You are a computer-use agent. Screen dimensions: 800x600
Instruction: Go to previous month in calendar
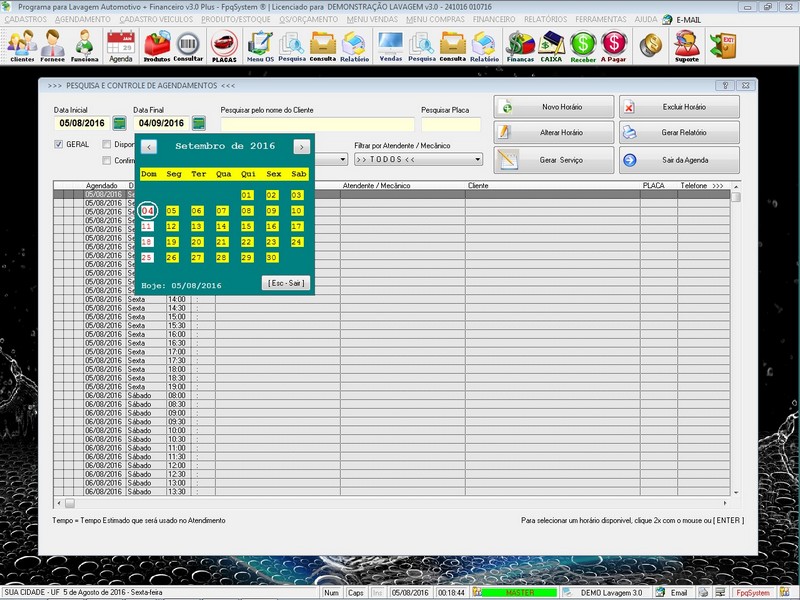pyautogui.click(x=148, y=147)
